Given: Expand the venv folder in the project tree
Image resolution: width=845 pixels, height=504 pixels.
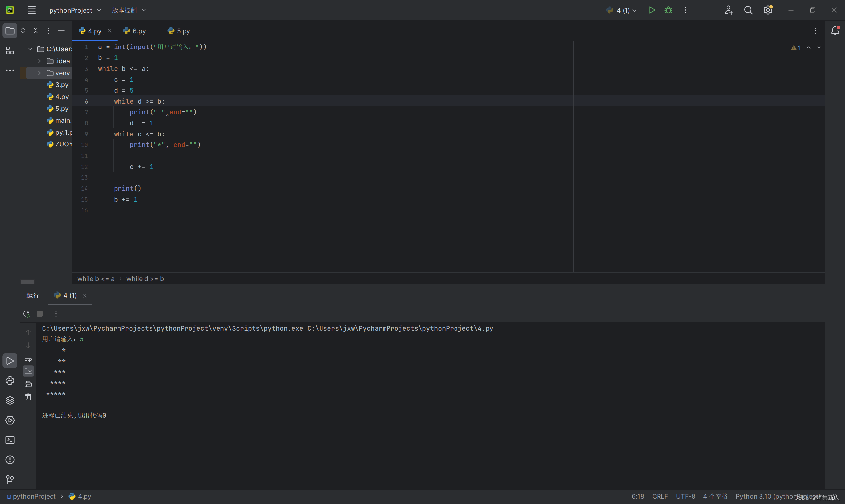Looking at the screenshot, I should coord(39,73).
